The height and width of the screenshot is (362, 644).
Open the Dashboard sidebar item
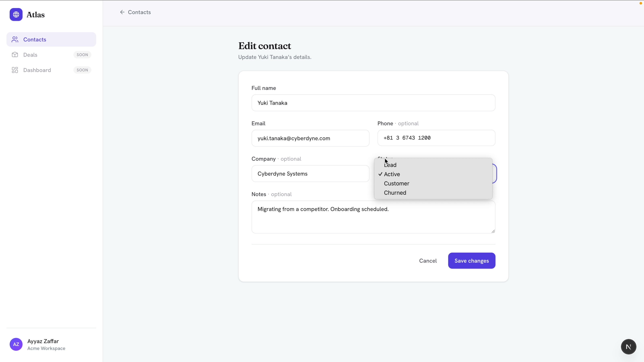click(51, 70)
